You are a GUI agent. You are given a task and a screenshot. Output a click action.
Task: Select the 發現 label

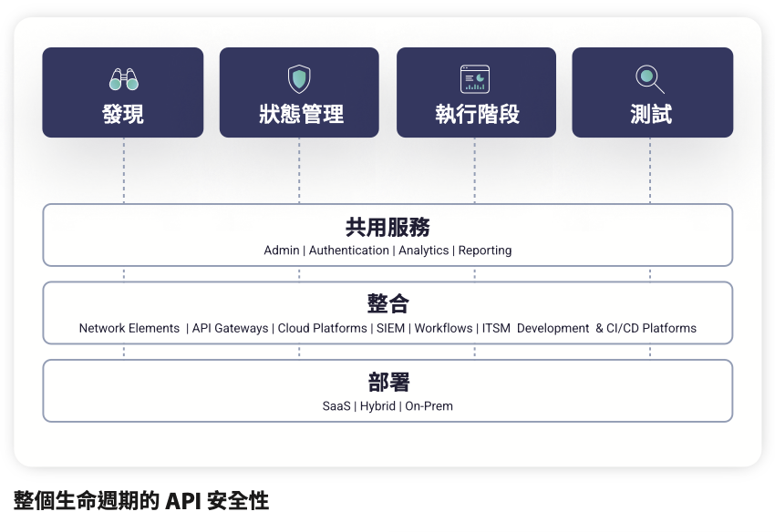(x=123, y=114)
